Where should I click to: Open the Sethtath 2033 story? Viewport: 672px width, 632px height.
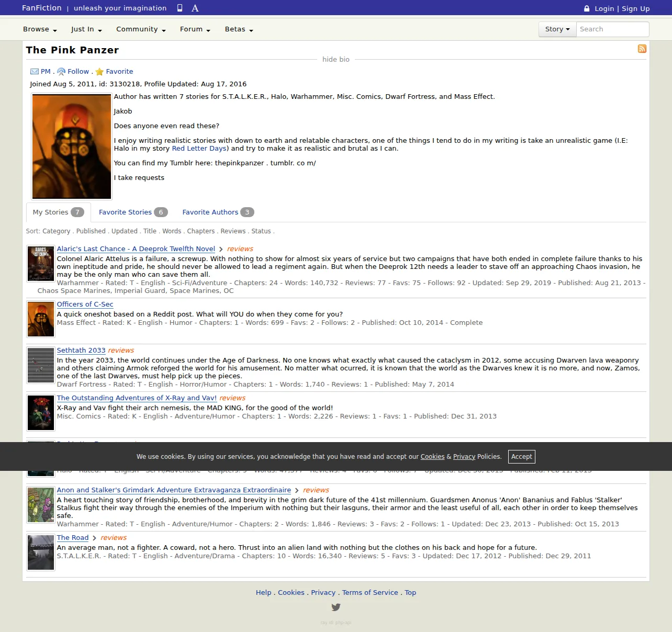tap(81, 351)
